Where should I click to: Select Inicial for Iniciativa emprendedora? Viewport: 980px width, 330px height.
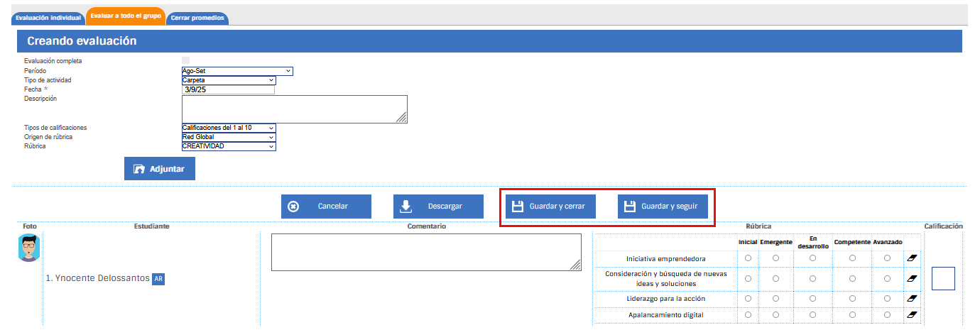pyautogui.click(x=748, y=258)
